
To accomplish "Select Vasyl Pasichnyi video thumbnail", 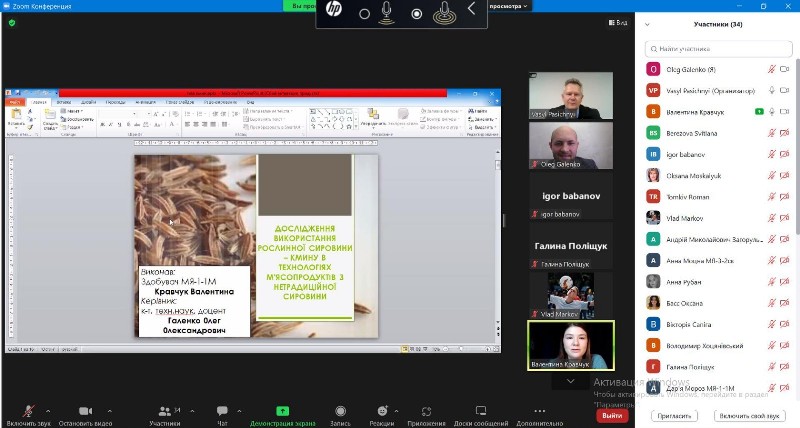I will 570,95.
